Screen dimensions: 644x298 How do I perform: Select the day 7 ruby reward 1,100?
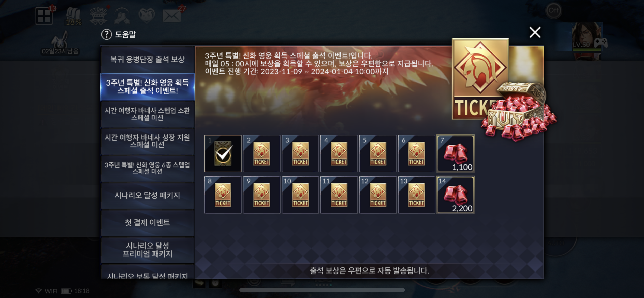coord(455,154)
